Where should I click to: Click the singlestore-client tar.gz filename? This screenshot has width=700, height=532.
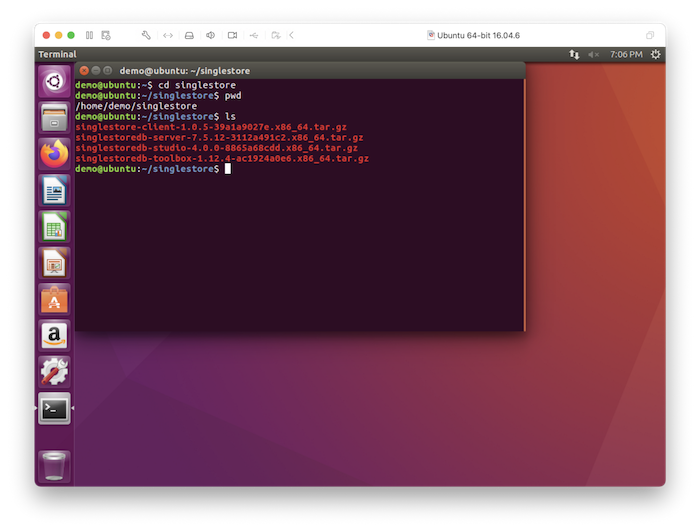(211, 127)
